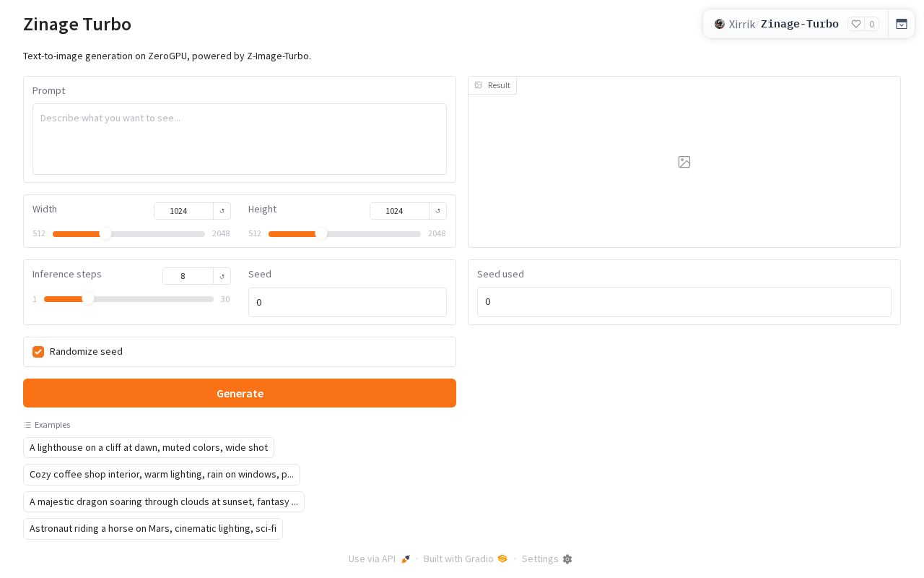Open the Xirrik profile link
The height and width of the screenshot is (578, 924).
click(742, 24)
